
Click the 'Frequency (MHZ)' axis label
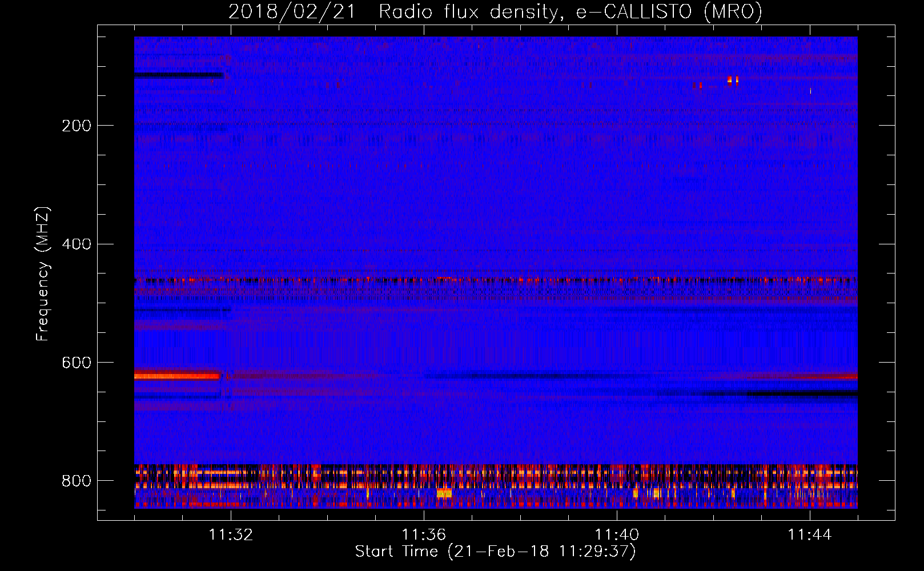pyautogui.click(x=43, y=274)
